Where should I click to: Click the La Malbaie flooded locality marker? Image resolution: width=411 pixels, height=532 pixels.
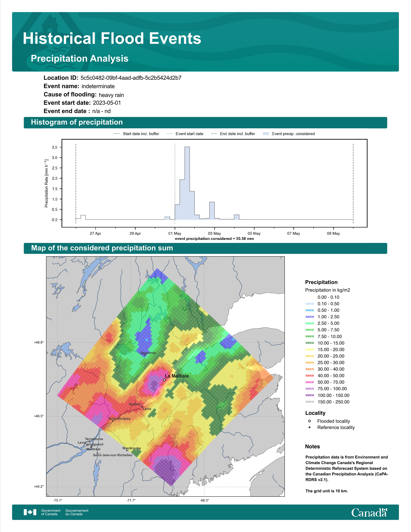coord(164,380)
